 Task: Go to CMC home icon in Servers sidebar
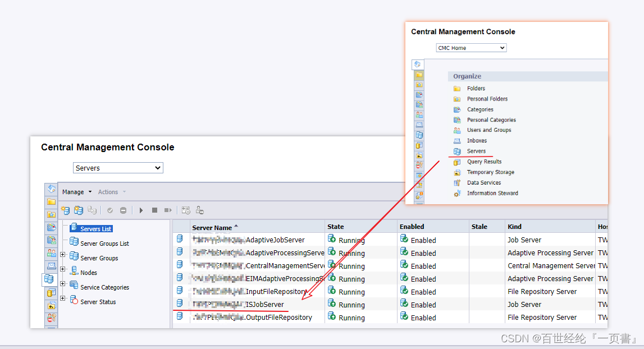tap(51, 189)
